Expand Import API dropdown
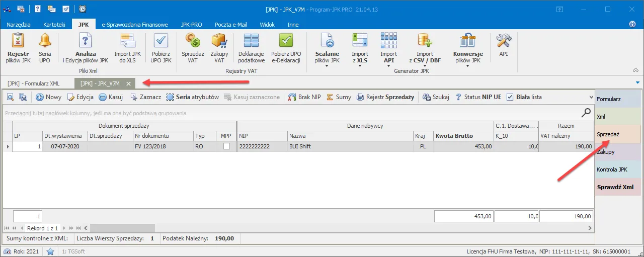644x257 pixels. pos(388,66)
